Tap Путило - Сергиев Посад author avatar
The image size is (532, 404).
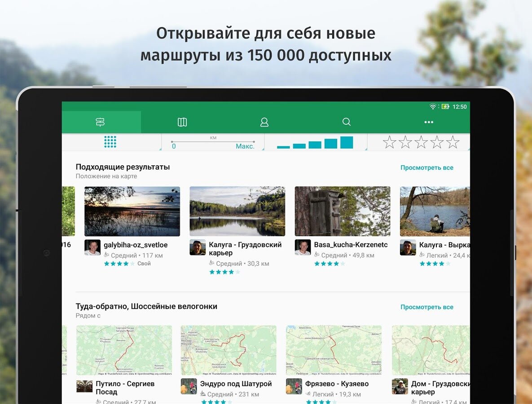[x=84, y=386]
